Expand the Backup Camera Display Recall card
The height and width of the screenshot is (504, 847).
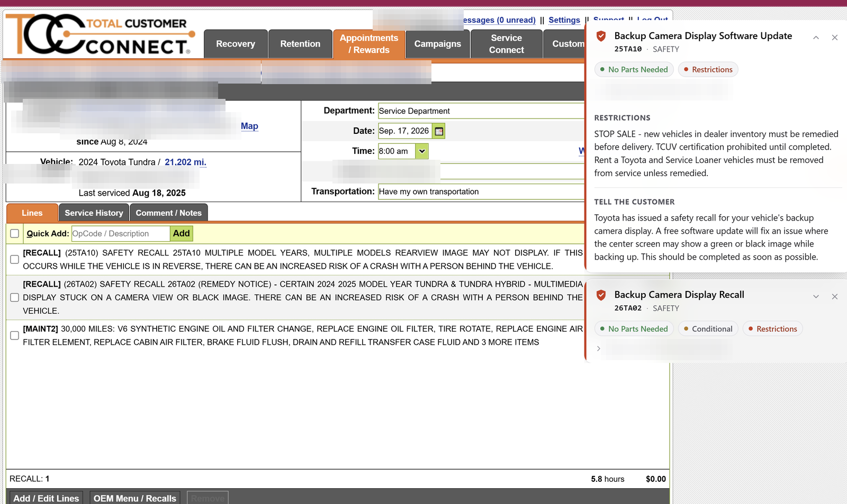(816, 297)
